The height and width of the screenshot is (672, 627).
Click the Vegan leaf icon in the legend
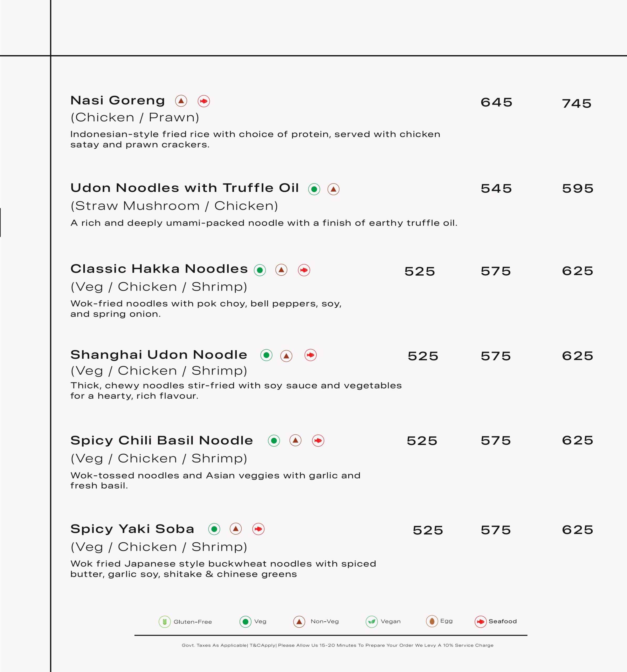click(x=371, y=622)
